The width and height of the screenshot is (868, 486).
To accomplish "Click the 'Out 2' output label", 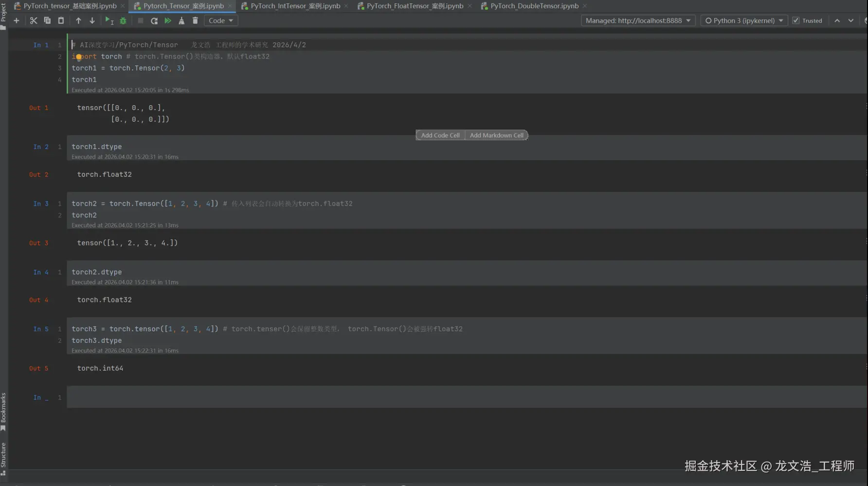I will pyautogui.click(x=39, y=175).
